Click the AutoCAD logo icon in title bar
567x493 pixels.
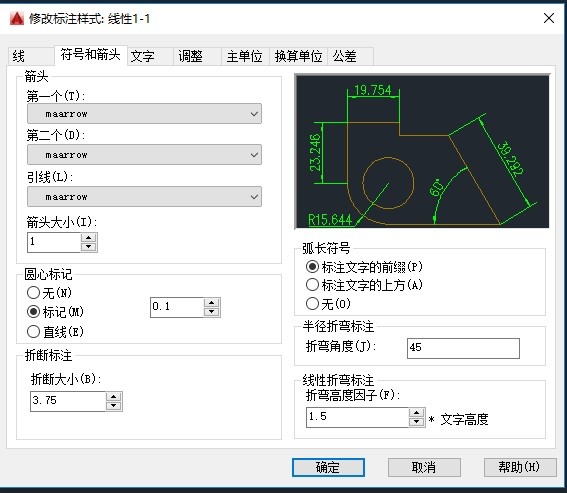click(x=17, y=18)
